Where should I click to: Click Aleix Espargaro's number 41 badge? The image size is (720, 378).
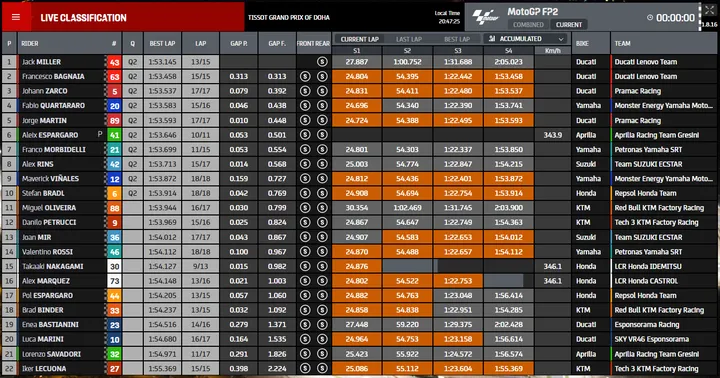pyautogui.click(x=114, y=135)
